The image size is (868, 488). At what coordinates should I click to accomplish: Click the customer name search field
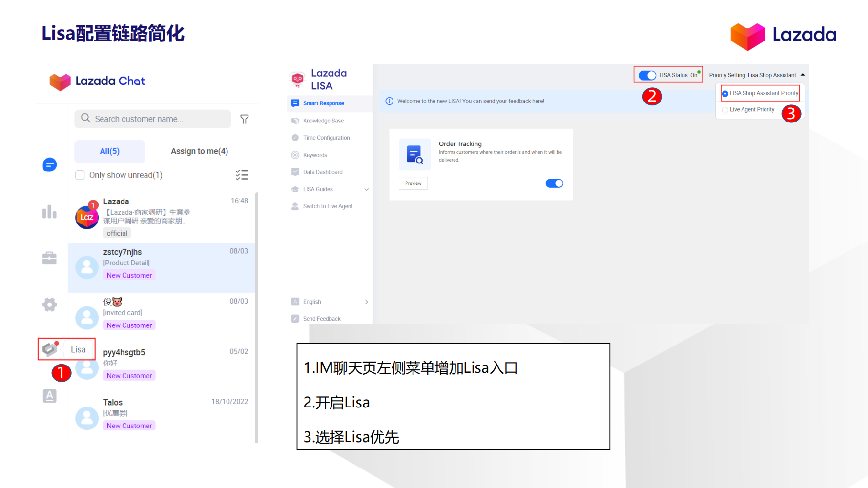click(x=152, y=119)
